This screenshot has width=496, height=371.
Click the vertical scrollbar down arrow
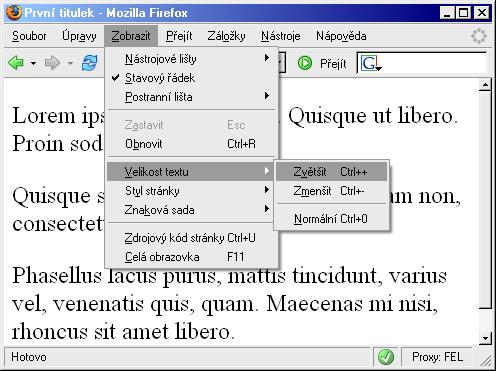485,338
